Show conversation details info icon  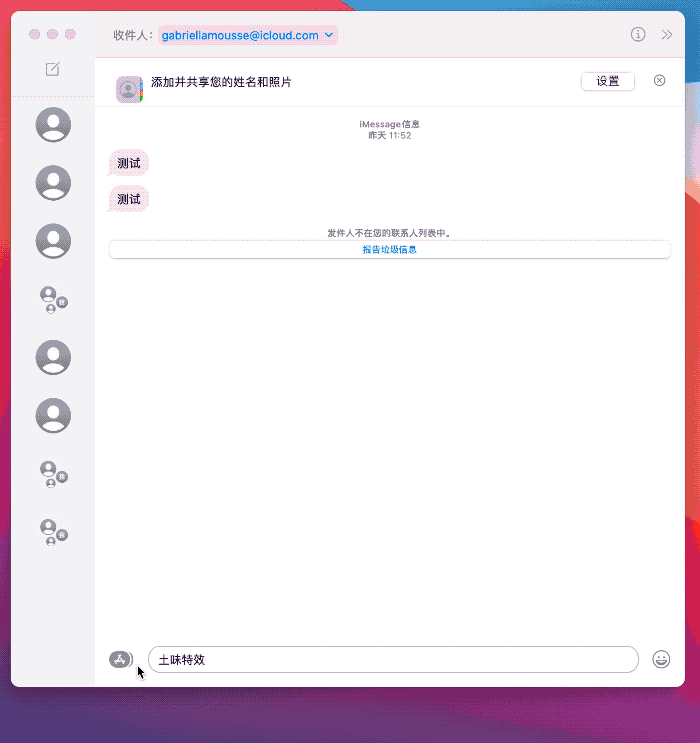point(637,35)
